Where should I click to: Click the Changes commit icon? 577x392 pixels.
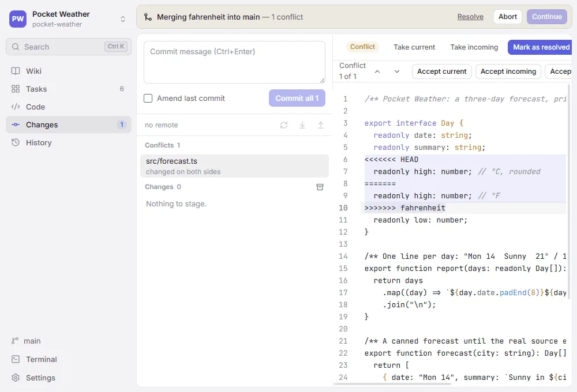coord(16,125)
